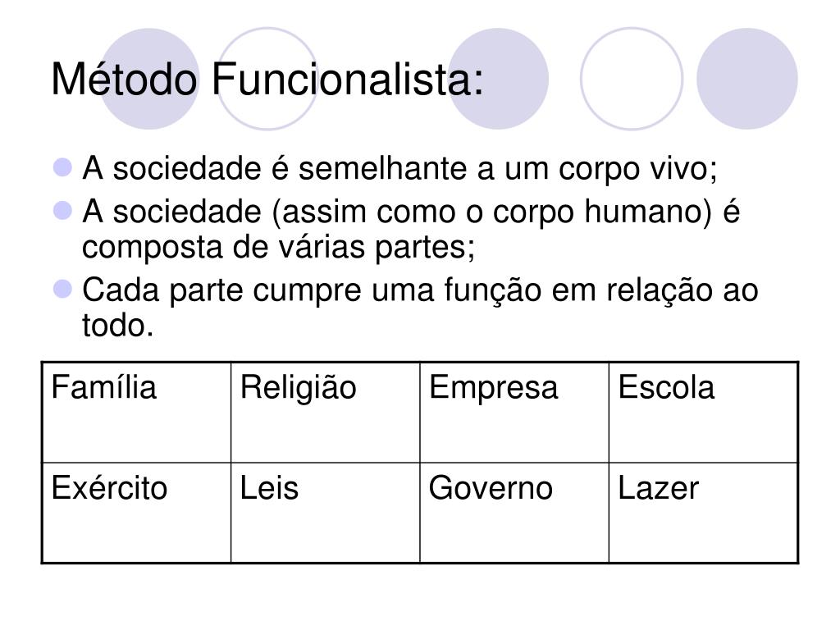Click the empty outlined circle near top right
This screenshot has width=840, height=630.
coord(632,79)
